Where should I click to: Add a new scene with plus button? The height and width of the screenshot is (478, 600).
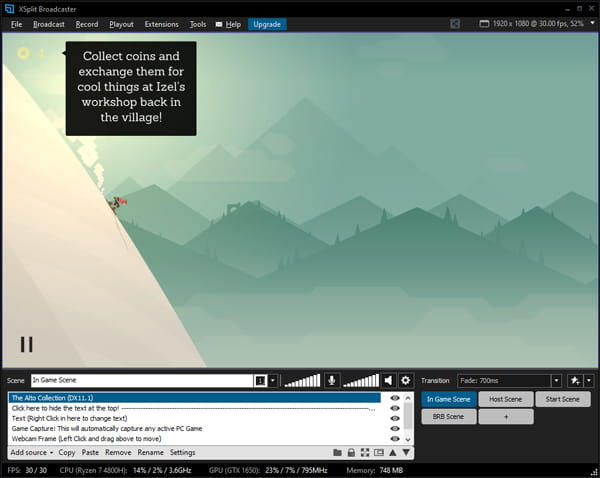tap(506, 416)
